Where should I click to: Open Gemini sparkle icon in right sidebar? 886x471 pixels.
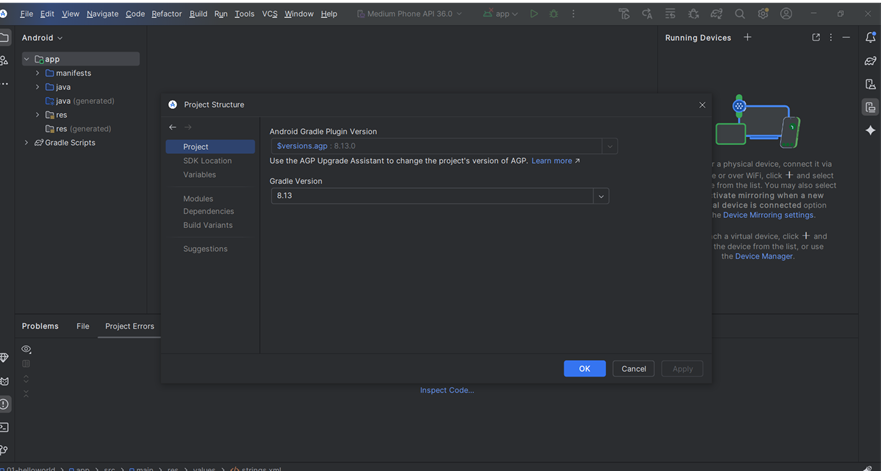pos(871,130)
